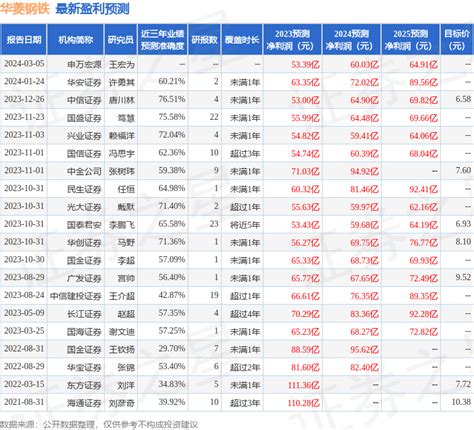
Task: Select the 2023预测净利润 column header
Action: 292,40
